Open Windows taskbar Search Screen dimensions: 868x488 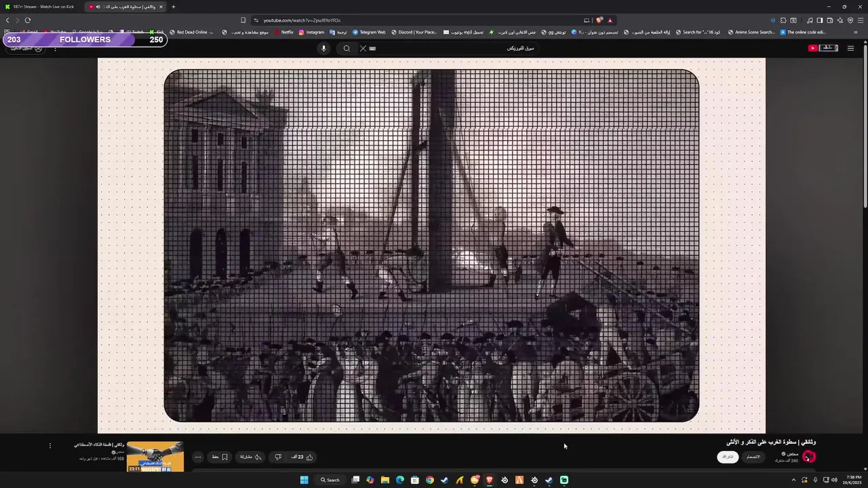point(330,480)
